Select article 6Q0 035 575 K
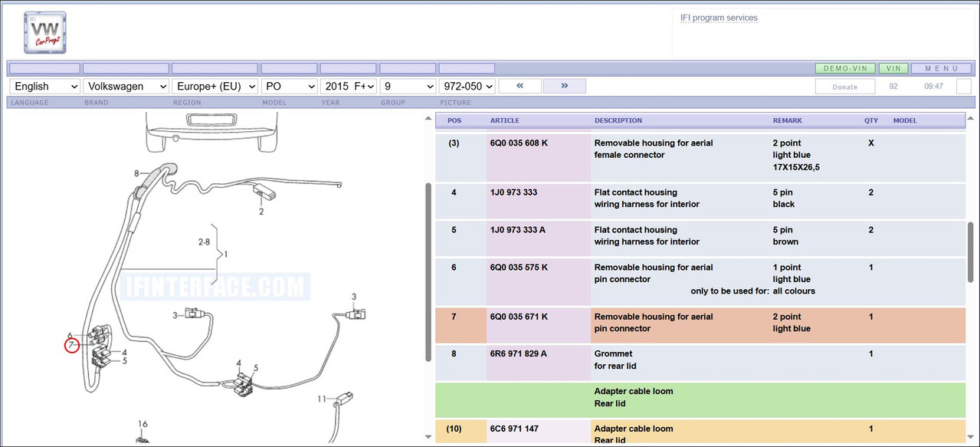 (x=519, y=268)
